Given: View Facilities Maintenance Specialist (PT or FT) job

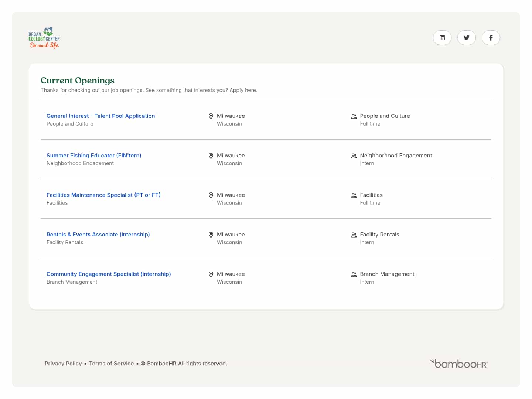Looking at the screenshot, I should [103, 195].
